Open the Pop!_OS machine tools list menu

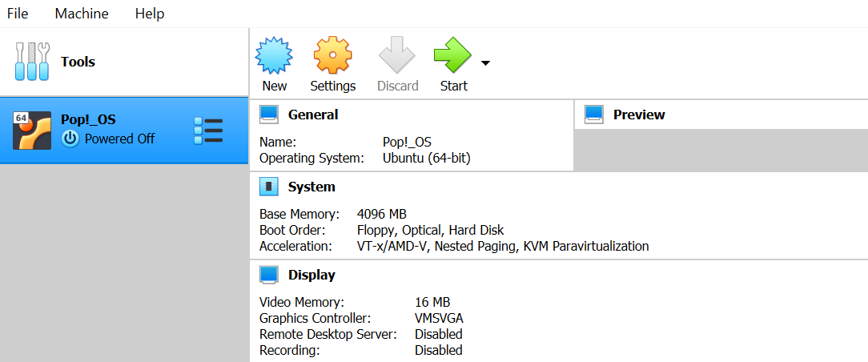click(x=208, y=131)
